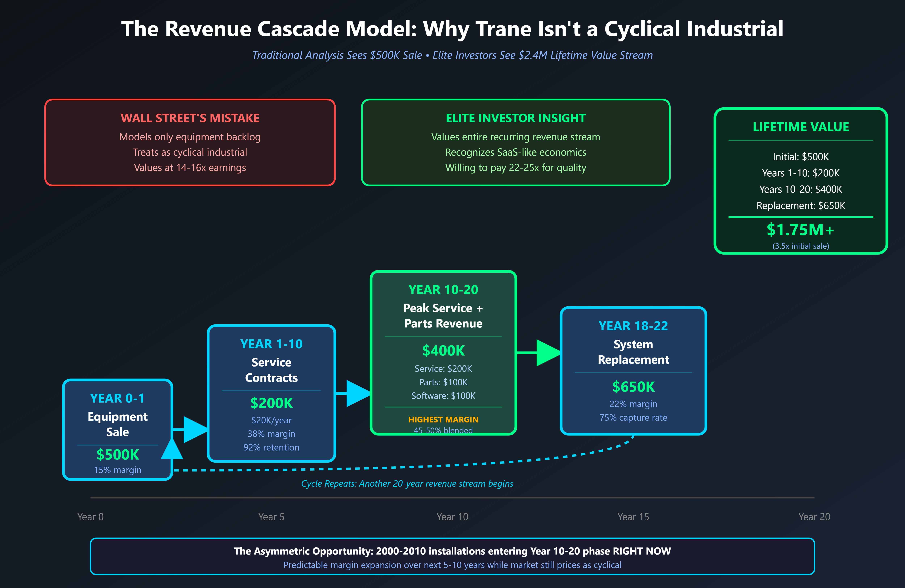Click the HIGHEST MARGIN orange label
This screenshot has height=588, width=905.
443,420
